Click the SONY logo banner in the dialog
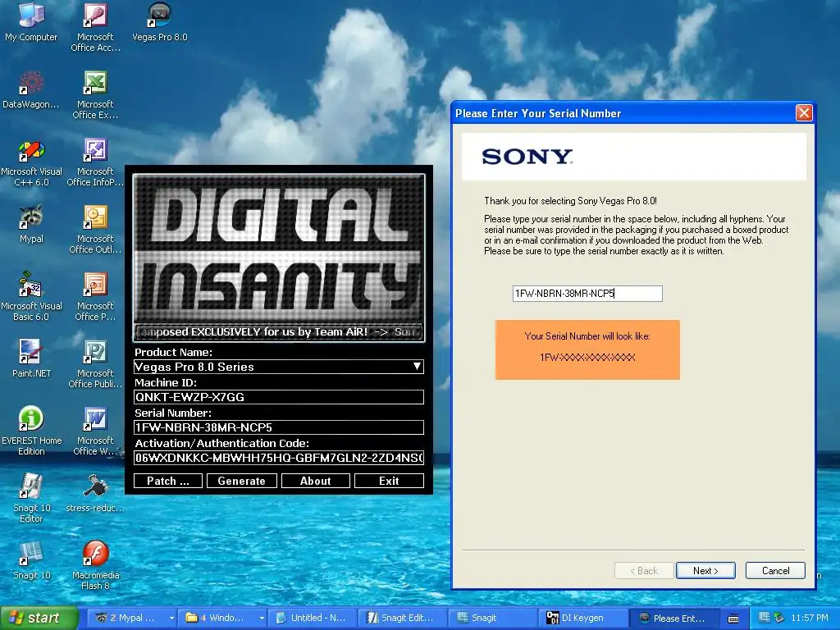This screenshot has height=630, width=840. pos(634,157)
